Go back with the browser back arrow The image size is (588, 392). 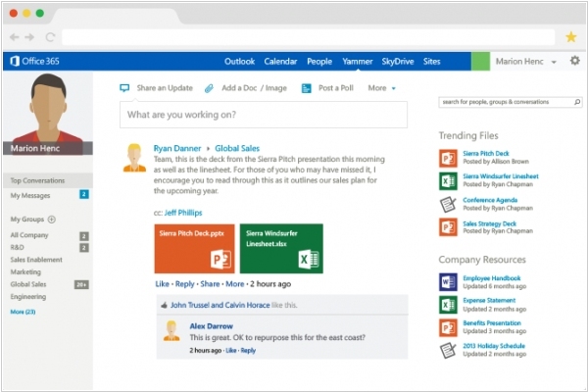pyautogui.click(x=15, y=37)
